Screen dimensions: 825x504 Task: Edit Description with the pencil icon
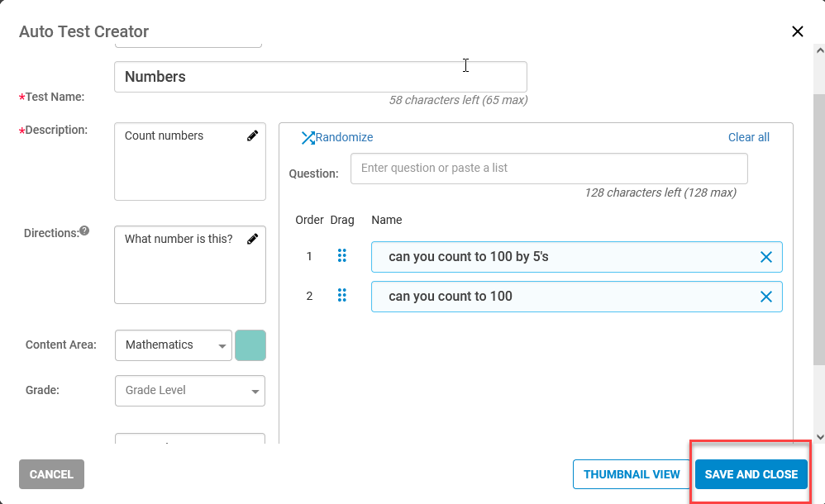click(253, 136)
